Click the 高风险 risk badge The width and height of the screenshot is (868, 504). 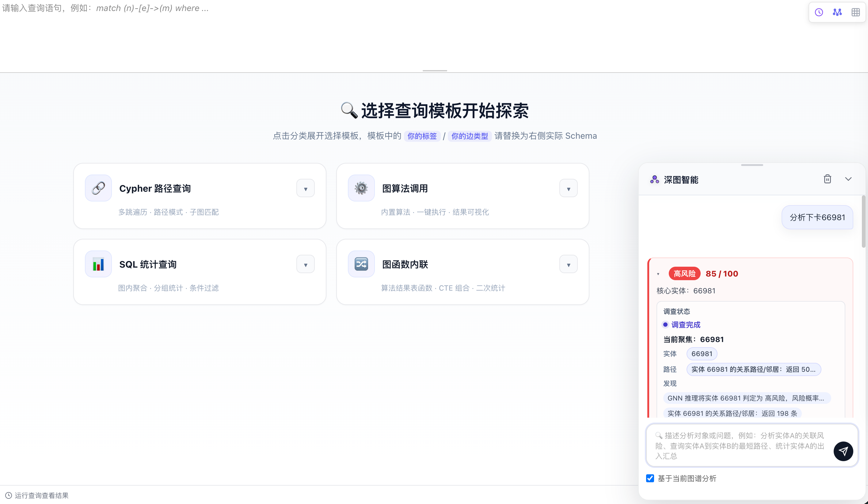coord(684,273)
